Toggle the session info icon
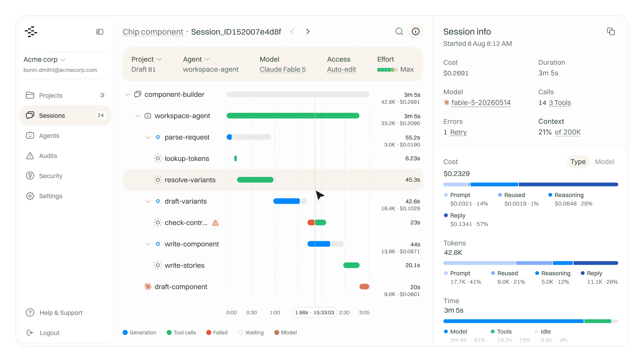Screen dimensions: 644x362 pyautogui.click(x=416, y=31)
